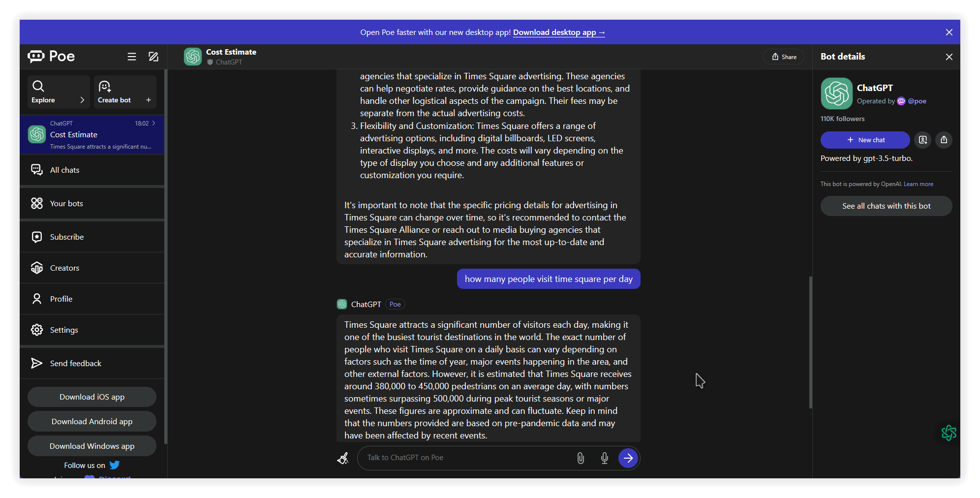Dismiss the desktop app banner
Image resolution: width=980 pixels, height=498 pixels.
click(x=949, y=32)
